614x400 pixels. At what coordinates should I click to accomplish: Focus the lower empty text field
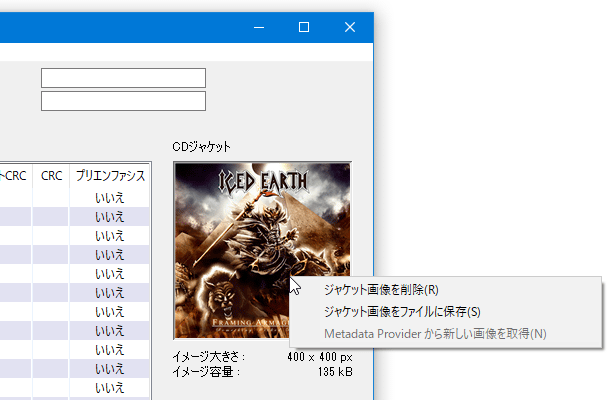123,101
